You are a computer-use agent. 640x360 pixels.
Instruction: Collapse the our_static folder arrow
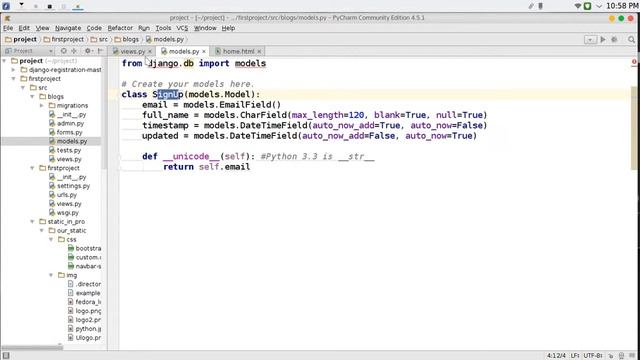coord(42,231)
